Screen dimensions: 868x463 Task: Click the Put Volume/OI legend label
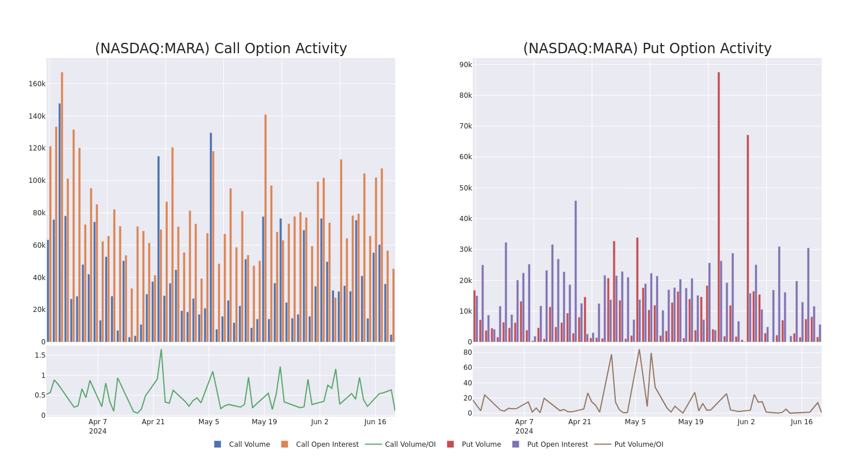639,444
